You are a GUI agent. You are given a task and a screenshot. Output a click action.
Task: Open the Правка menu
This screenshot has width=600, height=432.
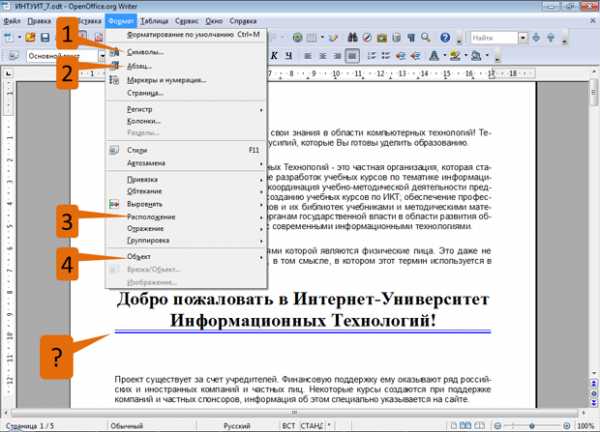(39, 21)
